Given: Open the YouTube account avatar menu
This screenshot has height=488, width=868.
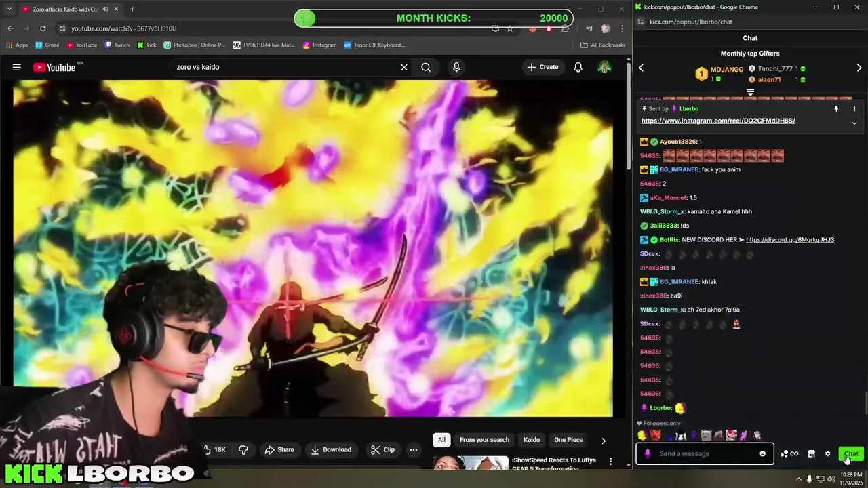Looking at the screenshot, I should click(604, 67).
